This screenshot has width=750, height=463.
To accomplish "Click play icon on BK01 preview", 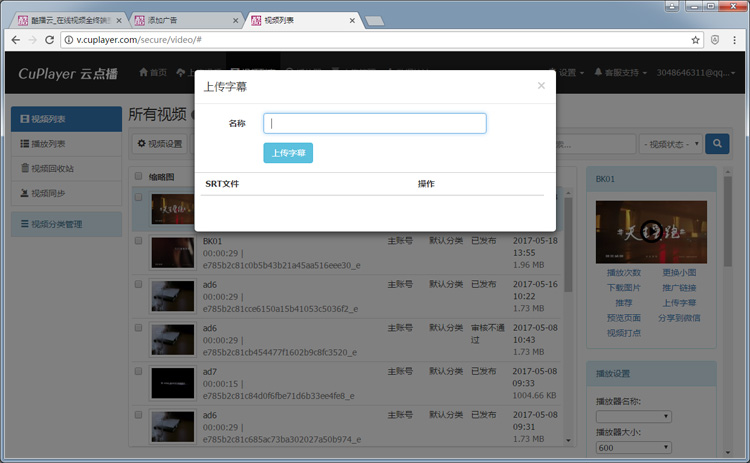I will click(651, 231).
